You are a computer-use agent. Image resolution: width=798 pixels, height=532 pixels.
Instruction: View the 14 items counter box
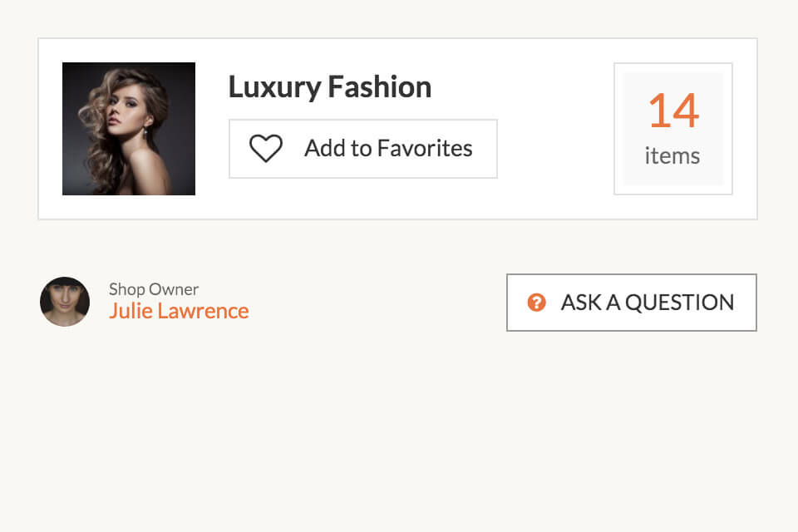[x=672, y=129]
